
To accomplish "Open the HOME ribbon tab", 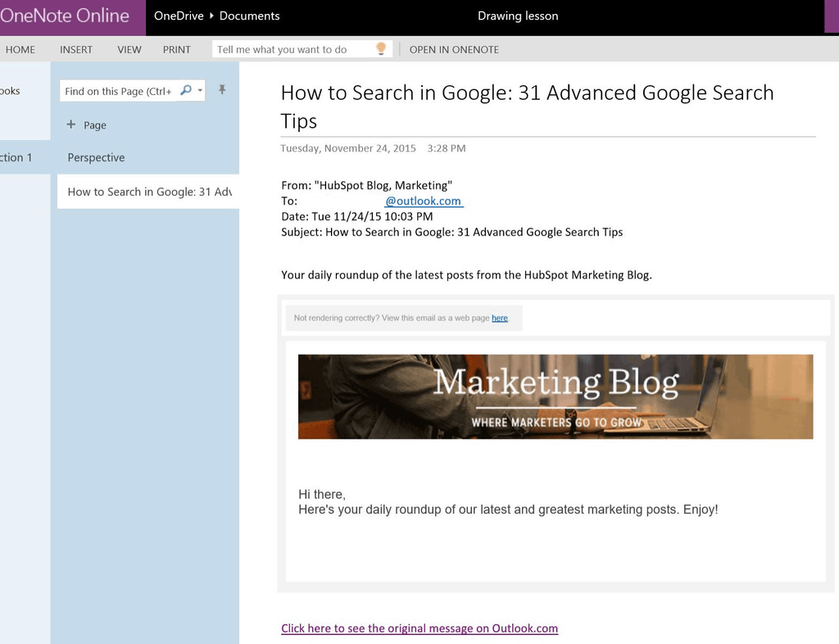I will click(x=20, y=50).
